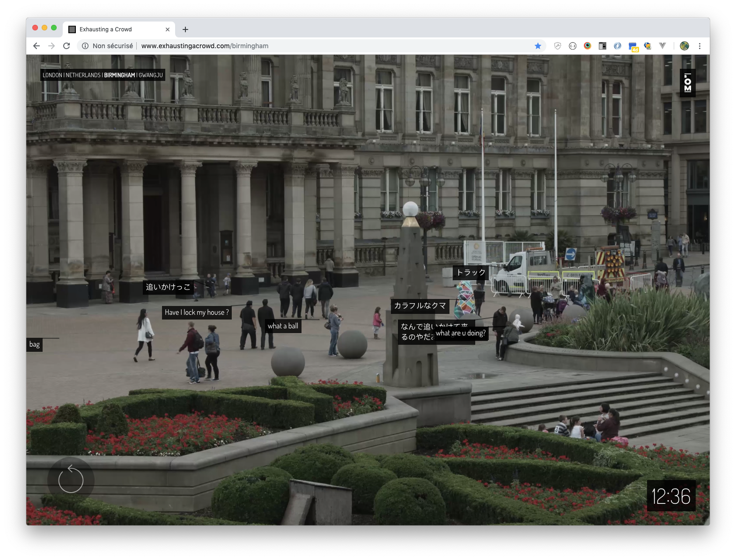Open the 'Have I lock my house ?' annotation
The height and width of the screenshot is (560, 736).
197,312
